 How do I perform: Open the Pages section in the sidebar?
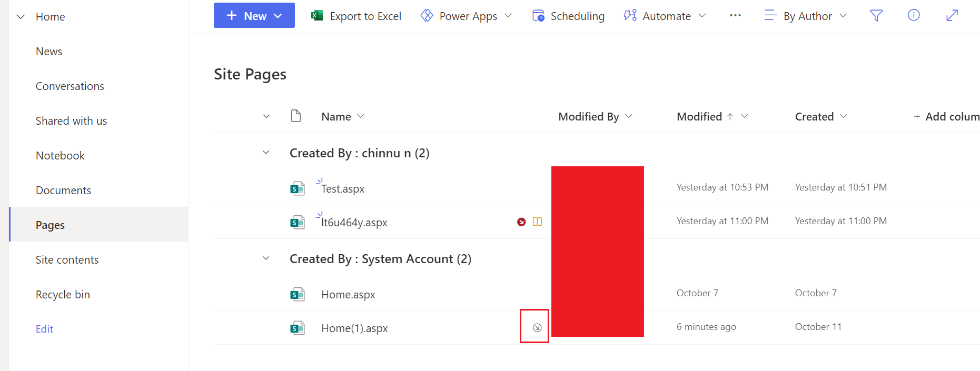(x=50, y=225)
